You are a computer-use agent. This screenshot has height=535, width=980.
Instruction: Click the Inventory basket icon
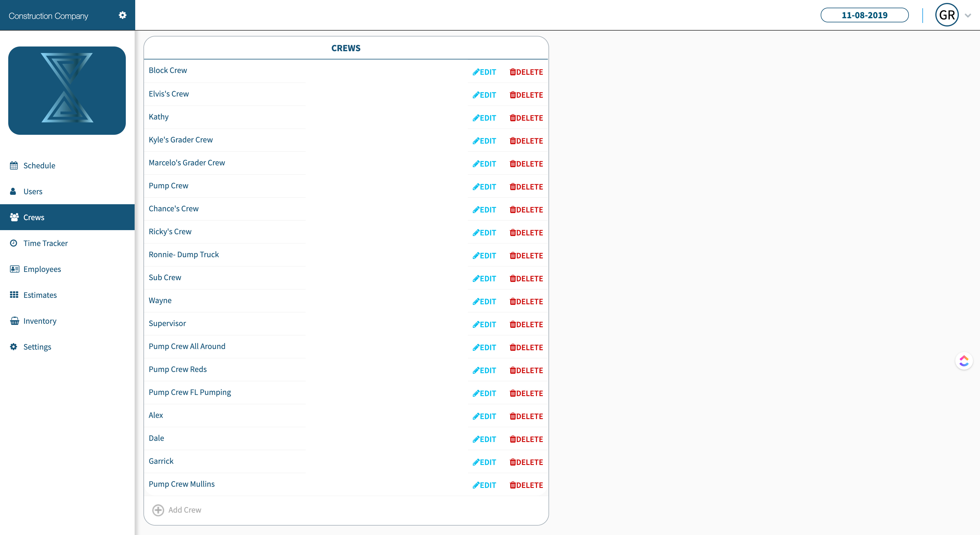(14, 321)
